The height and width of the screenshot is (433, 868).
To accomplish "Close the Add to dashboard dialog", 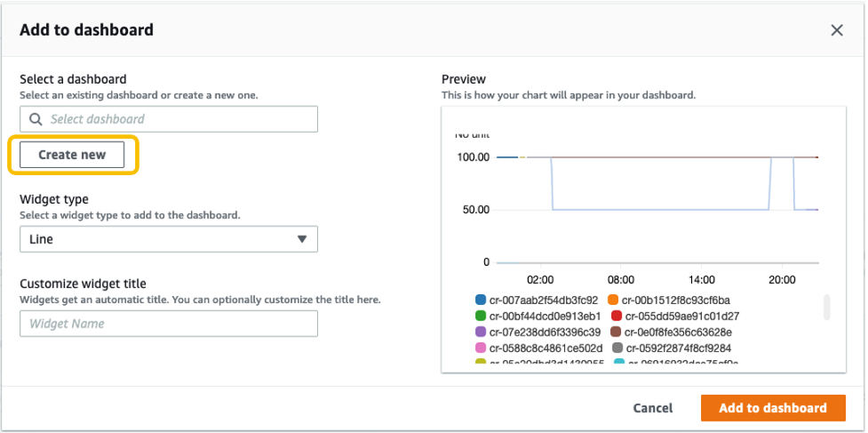I will [836, 30].
